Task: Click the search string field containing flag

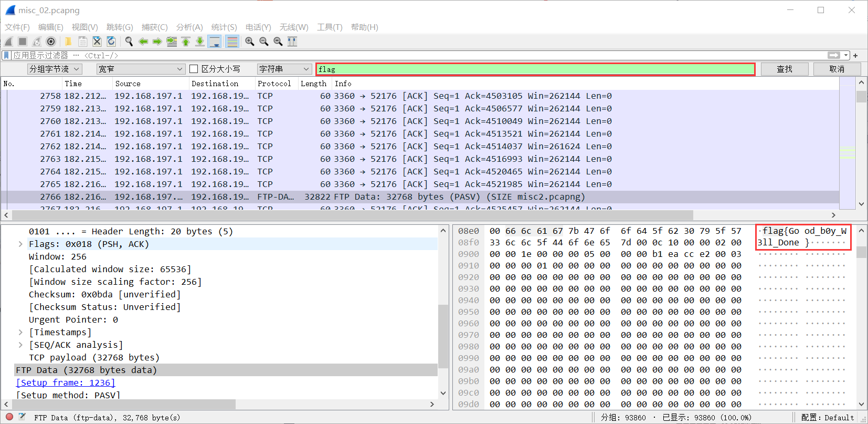Action: tap(535, 69)
